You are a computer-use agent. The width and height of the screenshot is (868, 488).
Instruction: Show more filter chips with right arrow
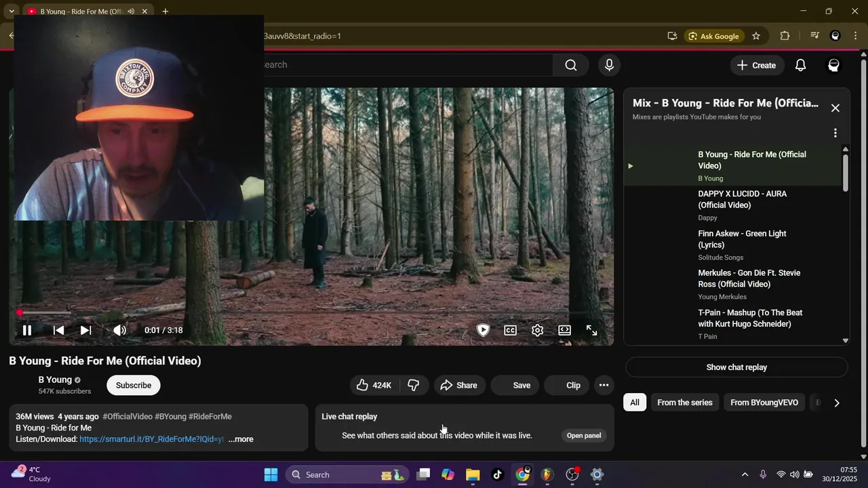836,403
